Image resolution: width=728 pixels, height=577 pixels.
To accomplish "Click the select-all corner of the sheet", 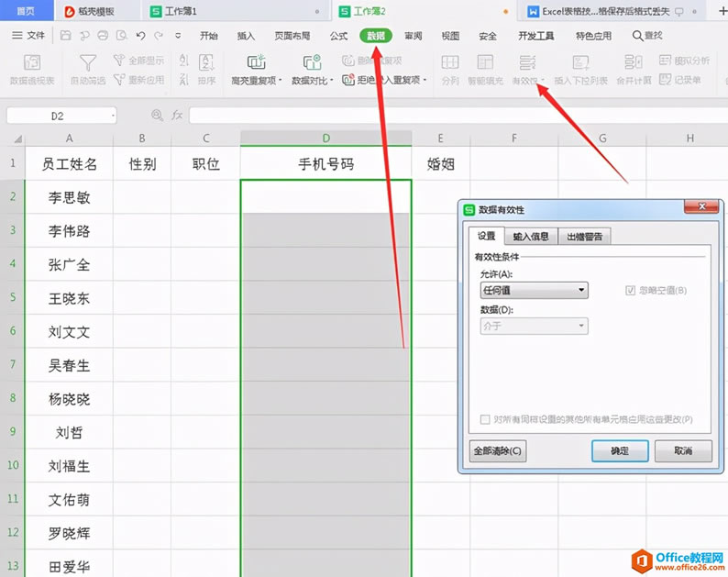I will pyautogui.click(x=17, y=139).
